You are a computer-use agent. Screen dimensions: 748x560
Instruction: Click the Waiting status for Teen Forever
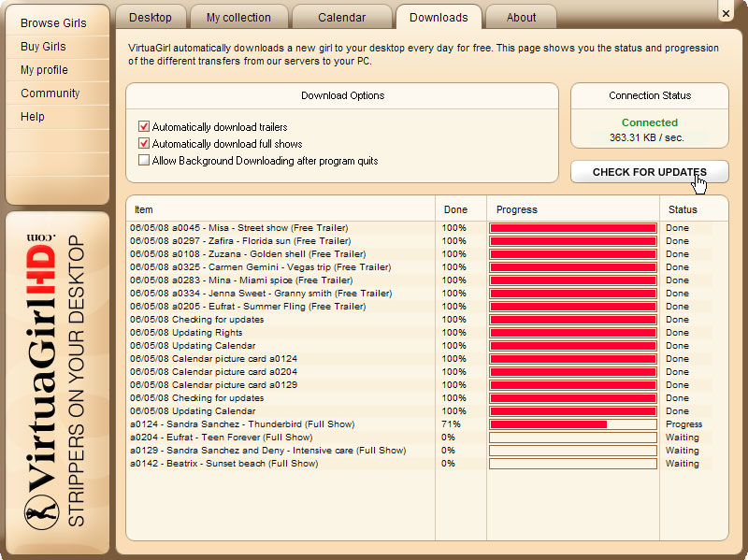click(683, 438)
